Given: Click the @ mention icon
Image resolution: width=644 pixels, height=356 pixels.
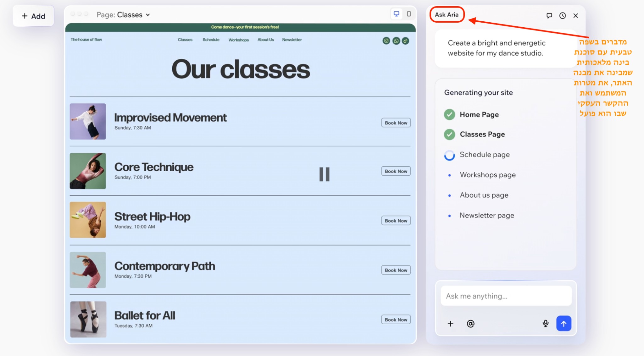Looking at the screenshot, I should [470, 323].
